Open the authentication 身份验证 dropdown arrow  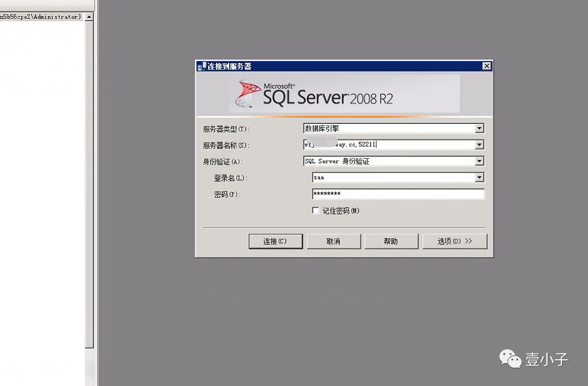tap(479, 161)
